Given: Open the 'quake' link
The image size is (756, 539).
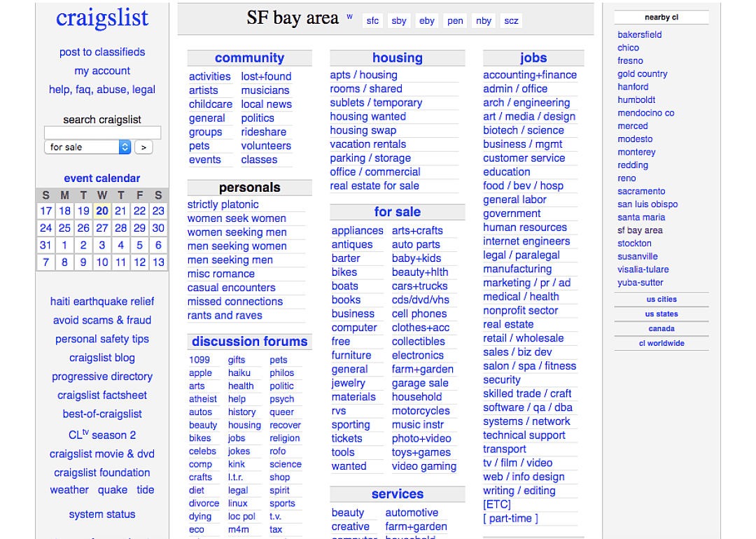Looking at the screenshot, I should tap(113, 490).
